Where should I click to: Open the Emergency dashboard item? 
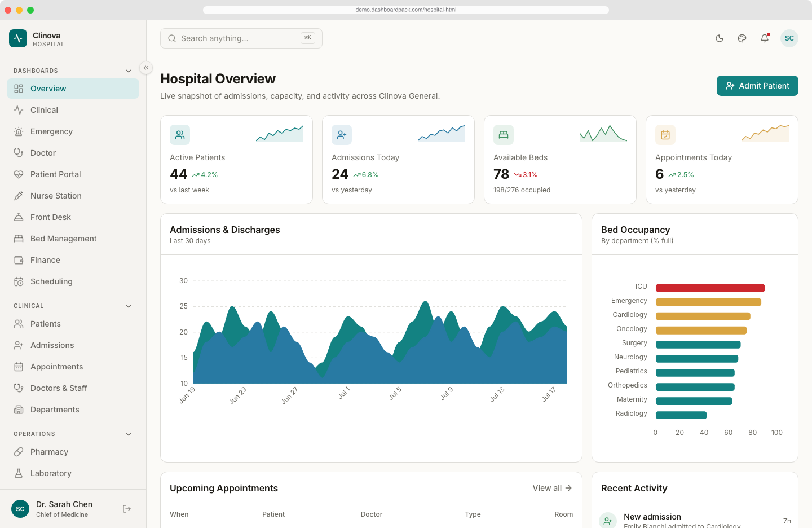click(73, 131)
